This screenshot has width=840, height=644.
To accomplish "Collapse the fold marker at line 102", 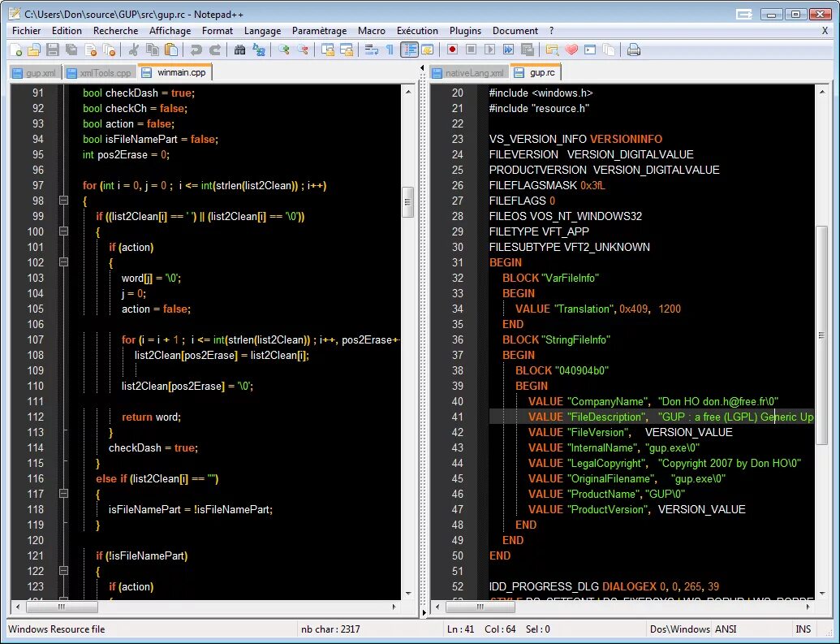I will click(64, 262).
